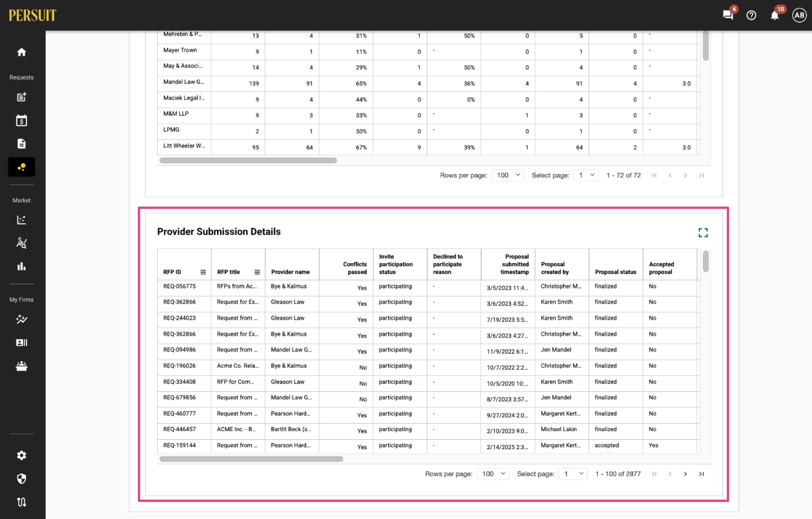This screenshot has width=812, height=519.
Task: Open the shield security icon
Action: (x=21, y=479)
